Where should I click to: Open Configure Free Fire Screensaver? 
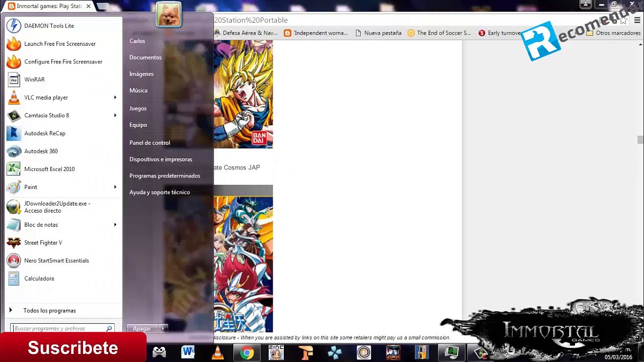[x=63, y=62]
